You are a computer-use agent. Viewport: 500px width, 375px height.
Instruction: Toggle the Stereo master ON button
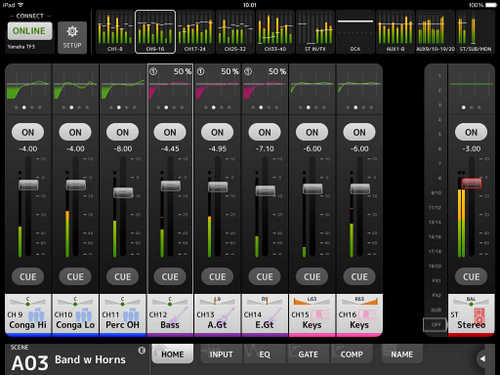pyautogui.click(x=471, y=132)
